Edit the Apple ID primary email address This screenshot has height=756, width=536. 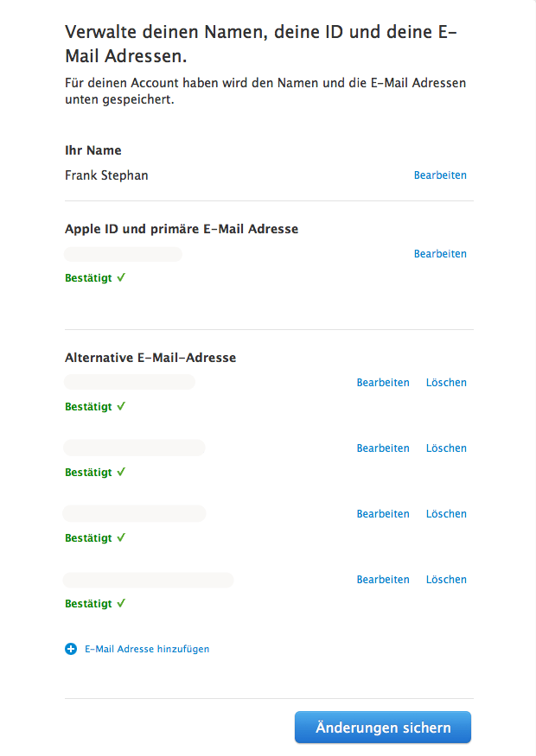pyautogui.click(x=440, y=254)
